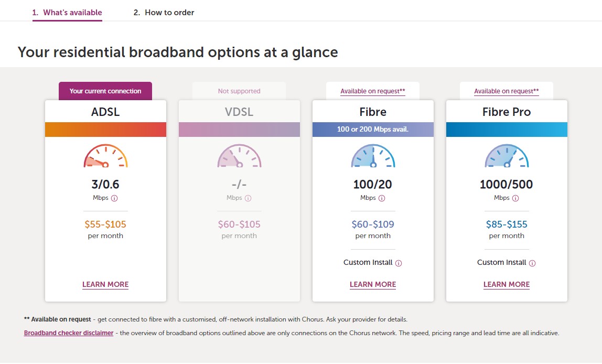Screen dimensions: 602x364
Task: Open LEARN MORE for Fibre Pro
Action: 507,284
